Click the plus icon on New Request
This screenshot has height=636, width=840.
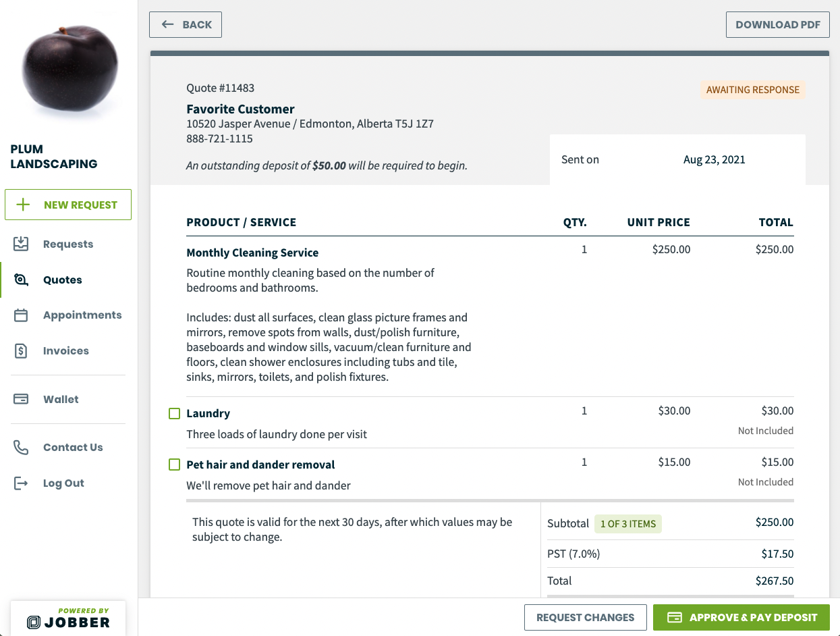point(23,205)
